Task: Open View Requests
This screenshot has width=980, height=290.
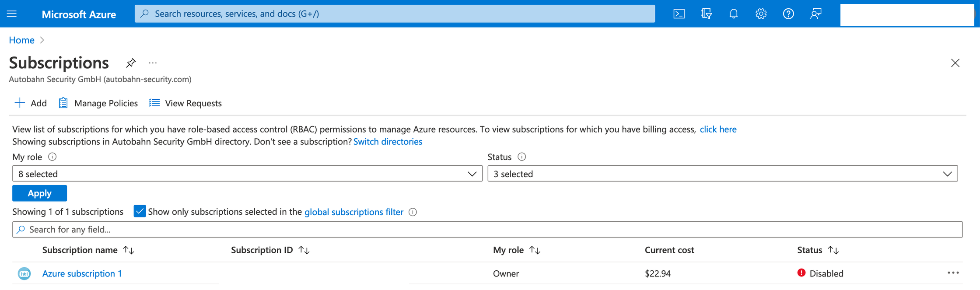Action: coord(185,103)
